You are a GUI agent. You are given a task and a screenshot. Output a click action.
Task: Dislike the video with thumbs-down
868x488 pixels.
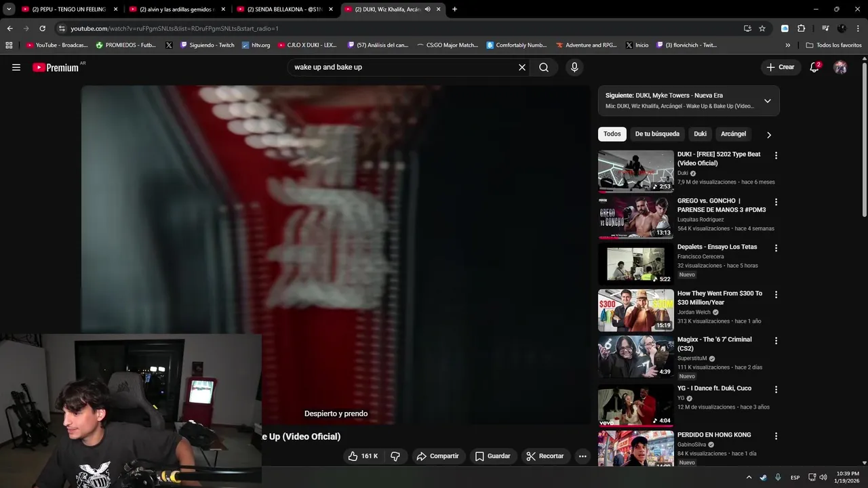tap(395, 456)
